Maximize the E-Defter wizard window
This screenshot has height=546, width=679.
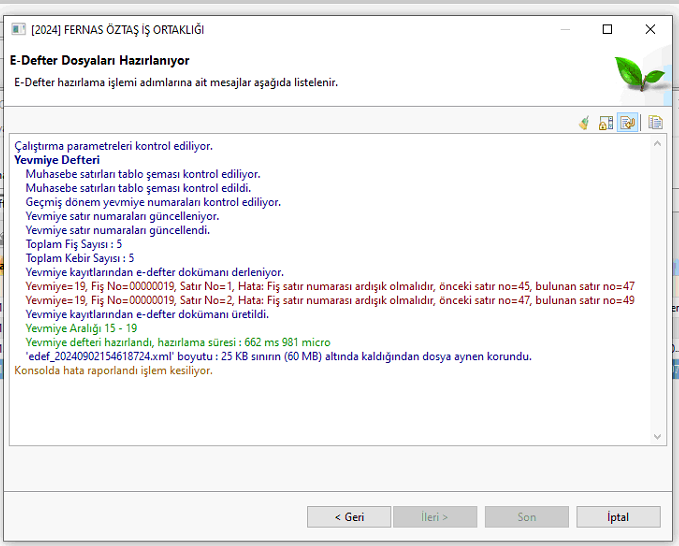607,29
